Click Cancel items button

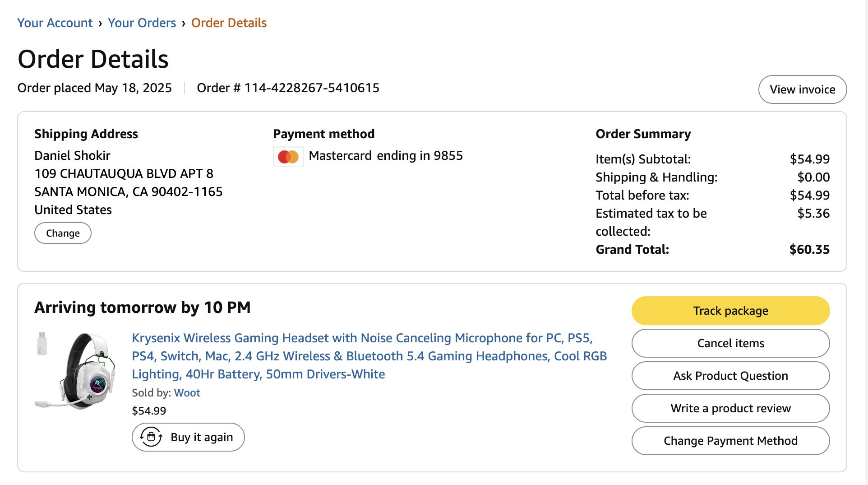(x=730, y=343)
